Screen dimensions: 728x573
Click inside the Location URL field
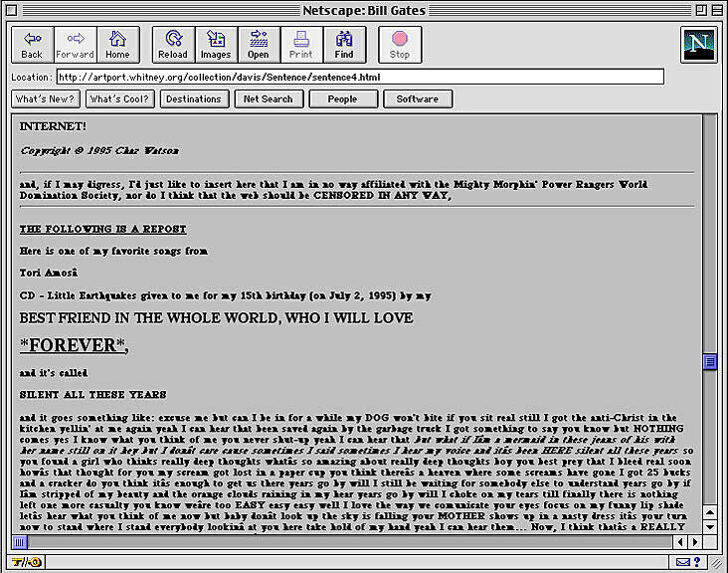(x=359, y=77)
